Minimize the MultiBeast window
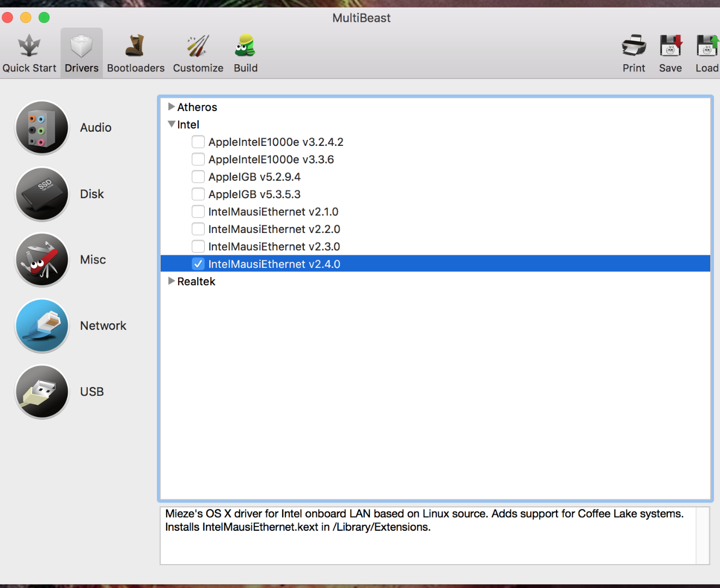This screenshot has width=720, height=588. [x=26, y=17]
